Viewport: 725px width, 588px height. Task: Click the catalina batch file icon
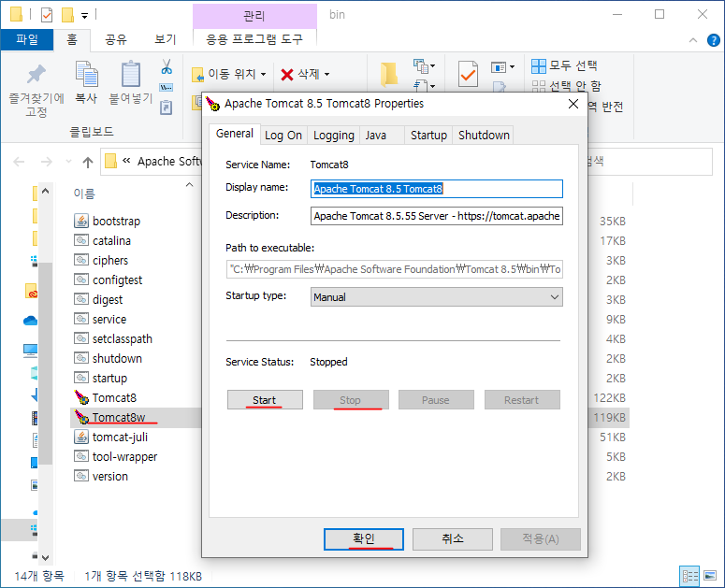[x=81, y=240]
